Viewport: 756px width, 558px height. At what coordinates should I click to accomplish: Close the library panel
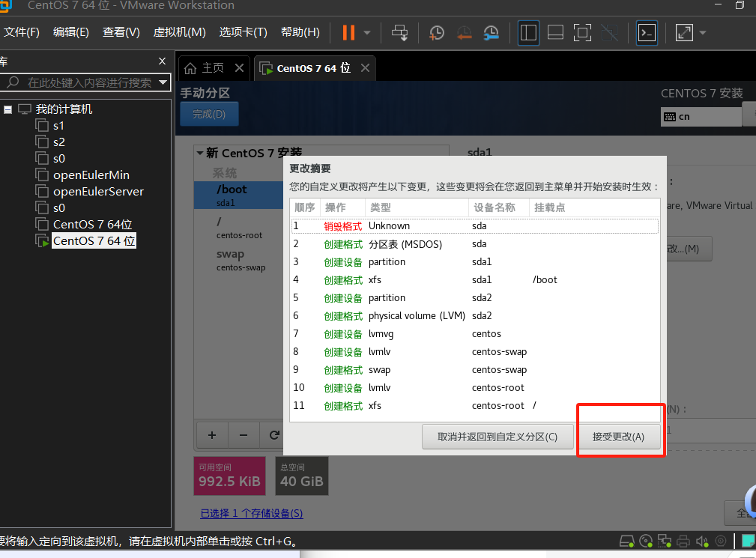coord(162,61)
